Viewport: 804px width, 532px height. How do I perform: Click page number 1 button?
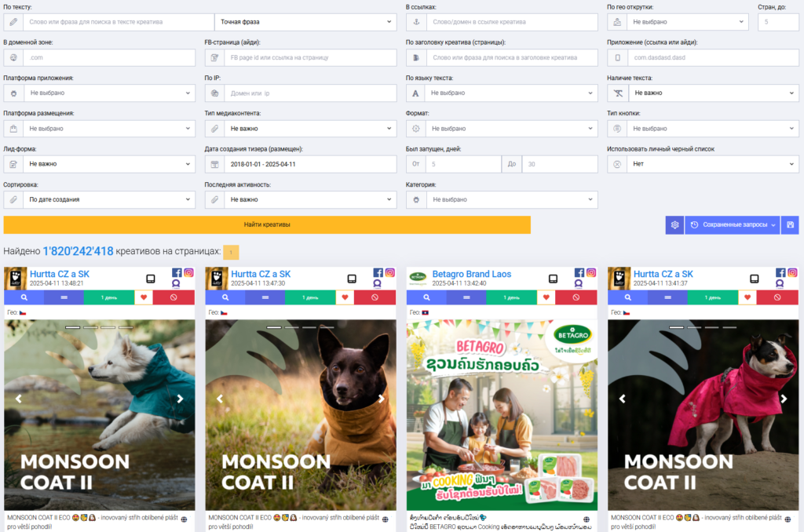(232, 252)
